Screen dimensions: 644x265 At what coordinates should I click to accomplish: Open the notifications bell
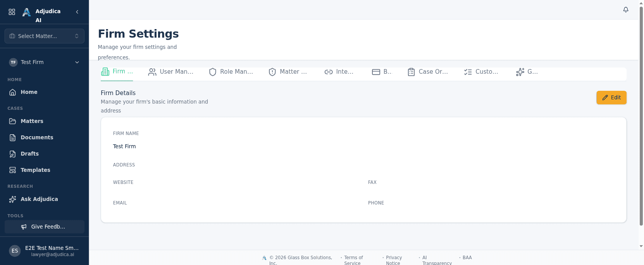(x=626, y=10)
